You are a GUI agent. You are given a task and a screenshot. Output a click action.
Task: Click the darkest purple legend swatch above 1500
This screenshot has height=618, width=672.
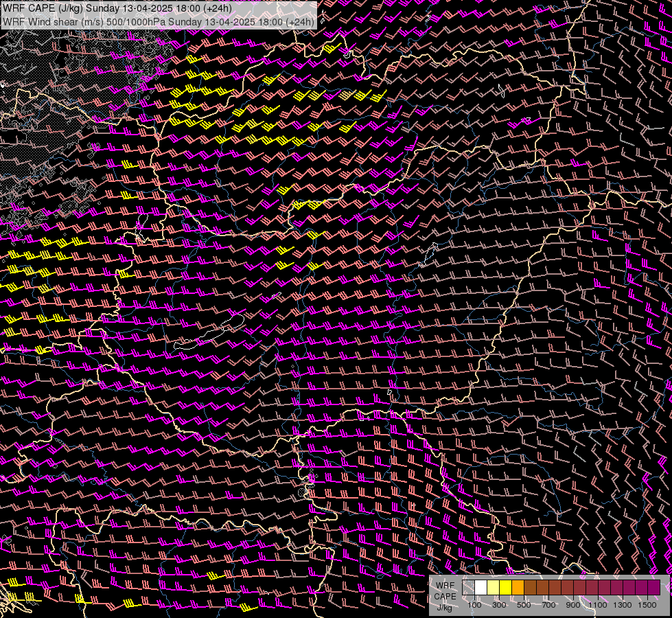(654, 588)
